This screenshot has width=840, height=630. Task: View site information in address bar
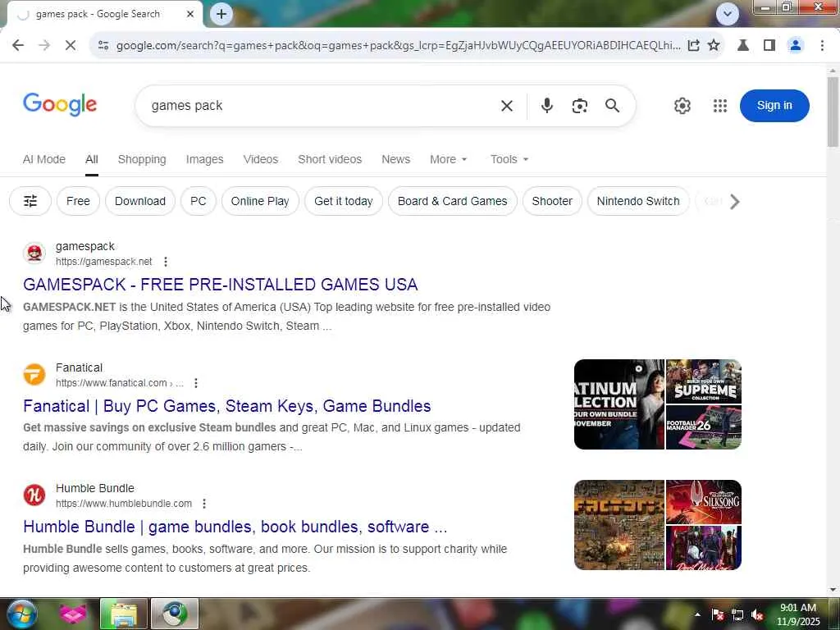click(103, 46)
